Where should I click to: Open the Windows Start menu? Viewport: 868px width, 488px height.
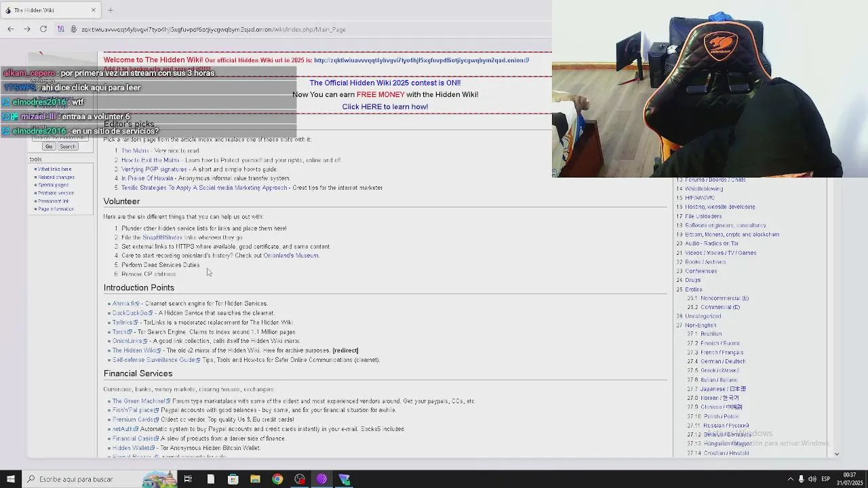pyautogui.click(x=11, y=479)
